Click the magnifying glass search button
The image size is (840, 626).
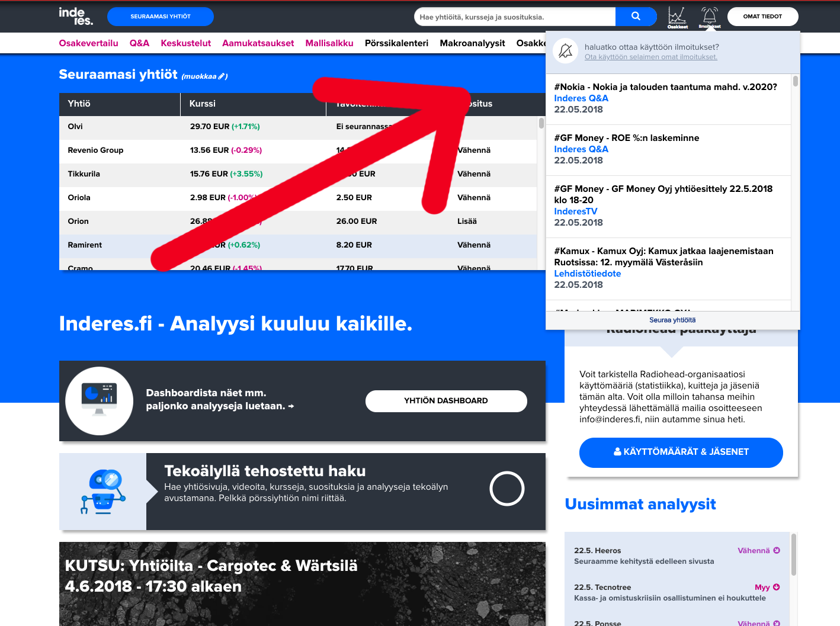[x=636, y=17]
